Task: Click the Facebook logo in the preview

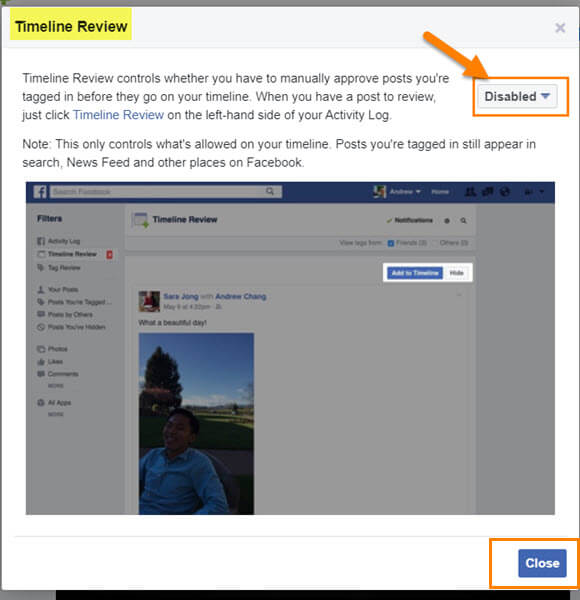Action: [x=40, y=192]
